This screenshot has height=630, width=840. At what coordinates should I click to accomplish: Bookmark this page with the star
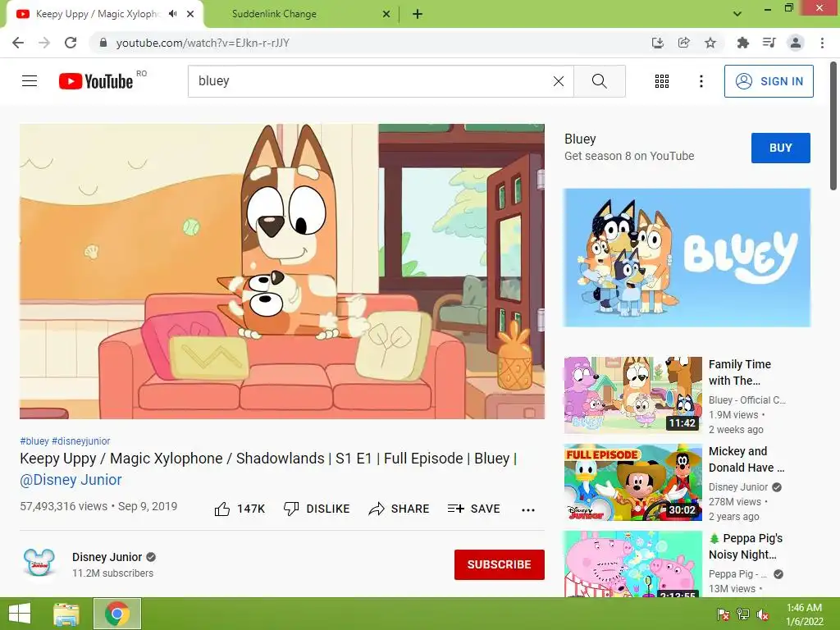710,43
